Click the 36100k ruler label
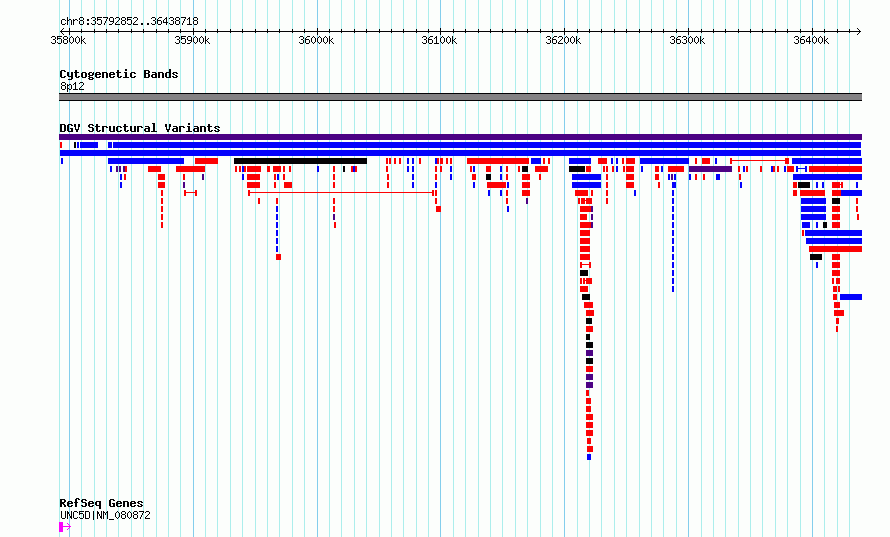The height and width of the screenshot is (537, 890). tap(439, 40)
